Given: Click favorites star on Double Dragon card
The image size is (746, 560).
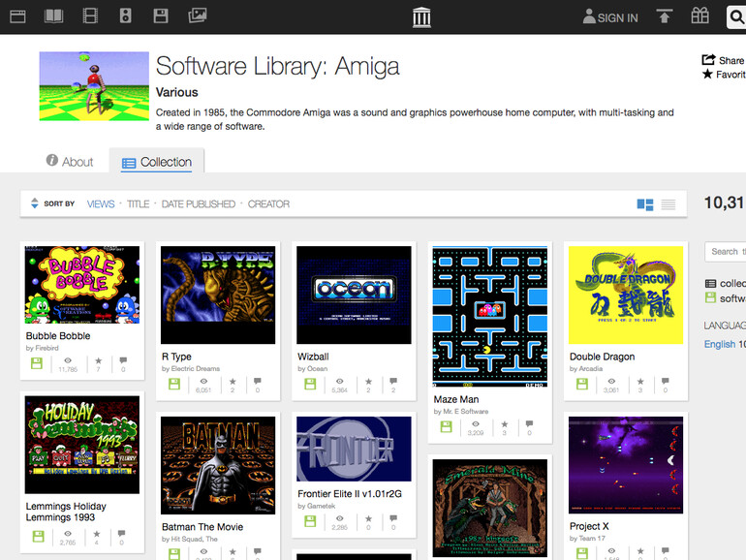Looking at the screenshot, I should [640, 381].
